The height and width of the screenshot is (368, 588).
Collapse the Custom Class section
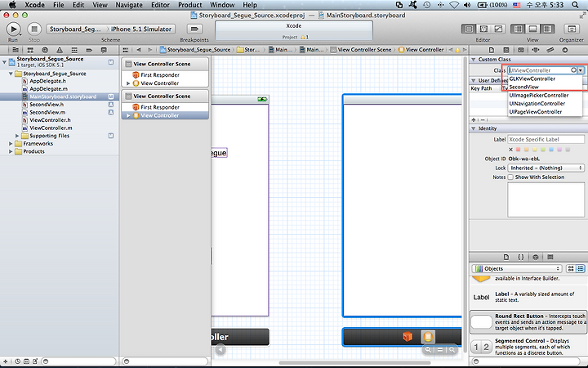[473, 60]
